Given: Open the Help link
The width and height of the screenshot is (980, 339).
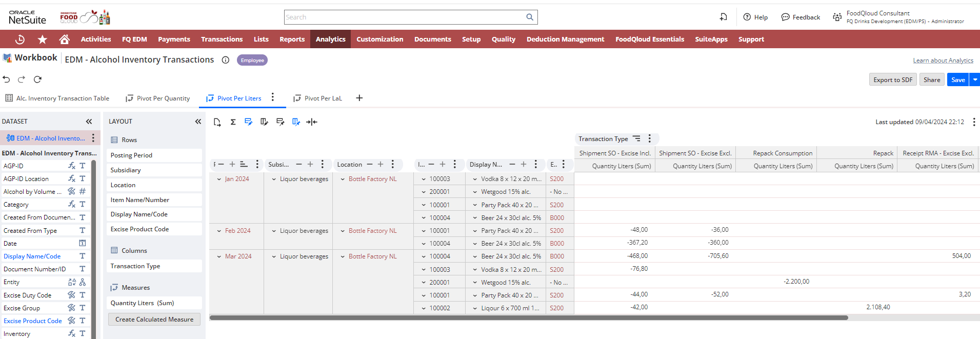Looking at the screenshot, I should pos(755,17).
